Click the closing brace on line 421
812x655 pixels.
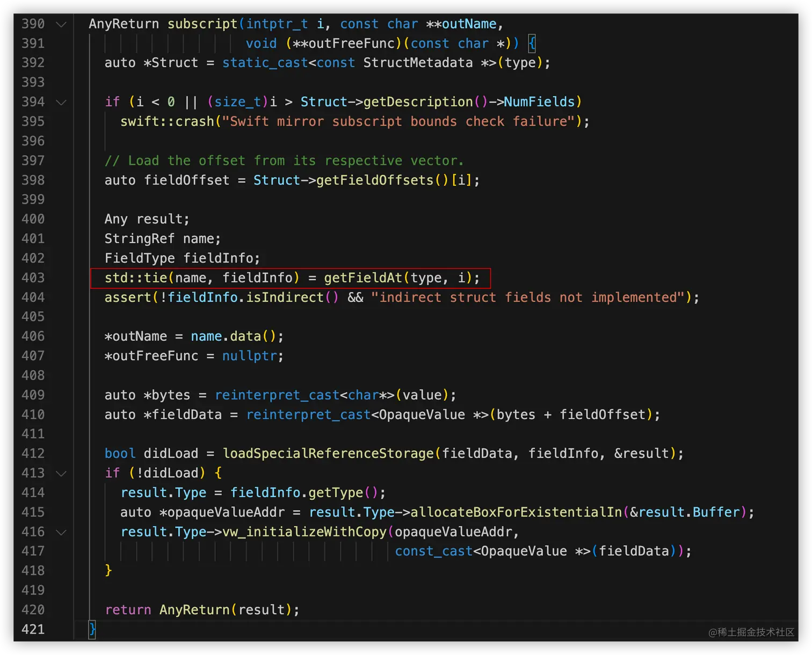91,629
